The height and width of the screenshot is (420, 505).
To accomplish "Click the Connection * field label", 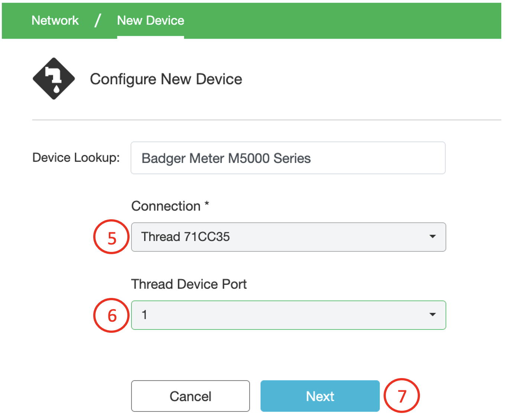I will coord(170,206).
